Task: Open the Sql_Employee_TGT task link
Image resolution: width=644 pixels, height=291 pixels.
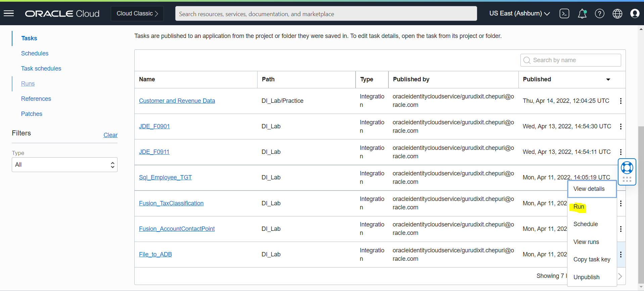Action: 165,177
